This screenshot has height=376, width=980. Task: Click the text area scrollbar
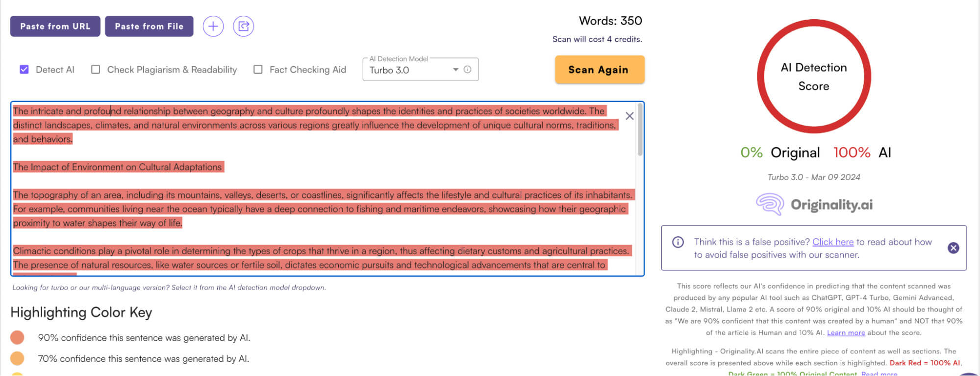(640, 130)
